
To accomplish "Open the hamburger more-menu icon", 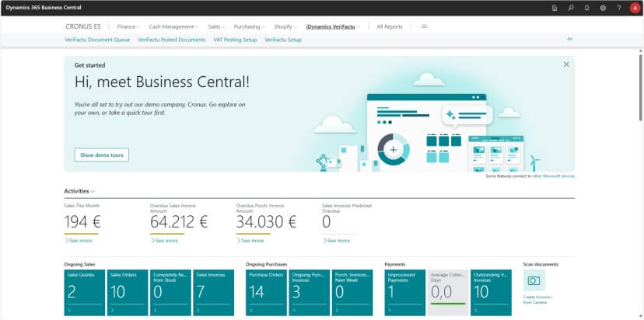I will (x=424, y=26).
